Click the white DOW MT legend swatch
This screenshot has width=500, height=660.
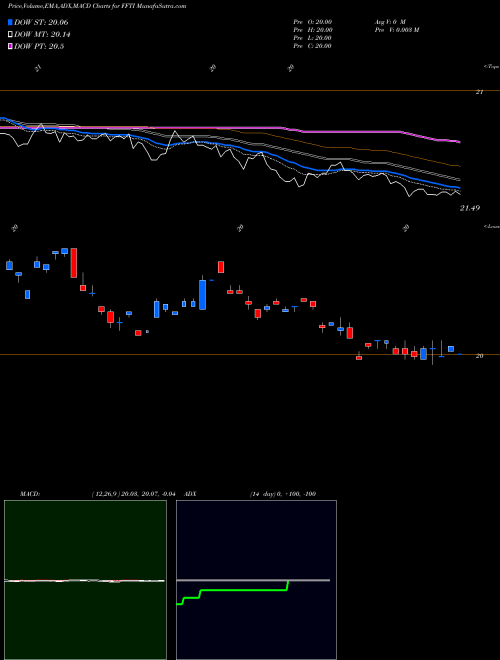[11, 34]
